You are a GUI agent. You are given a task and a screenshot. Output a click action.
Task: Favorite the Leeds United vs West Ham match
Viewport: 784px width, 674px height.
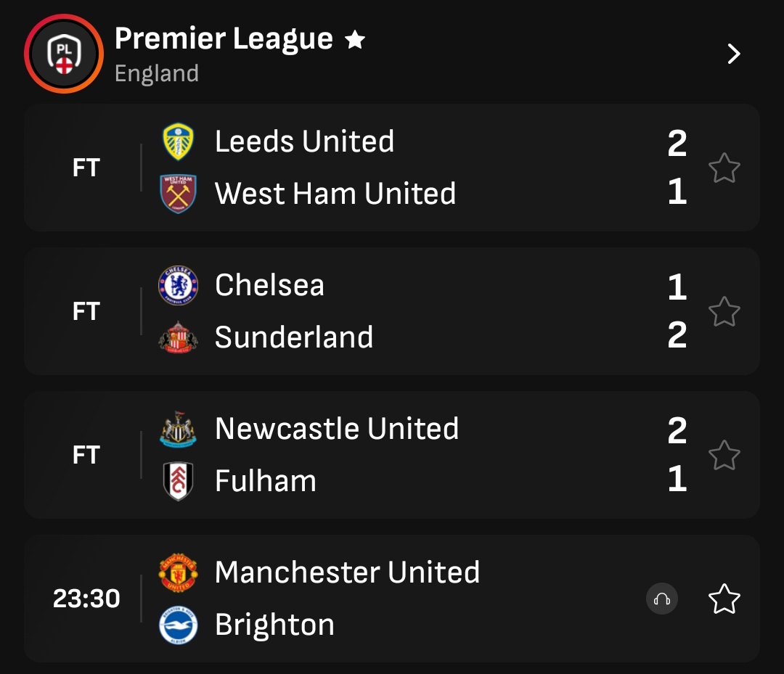pos(724,168)
